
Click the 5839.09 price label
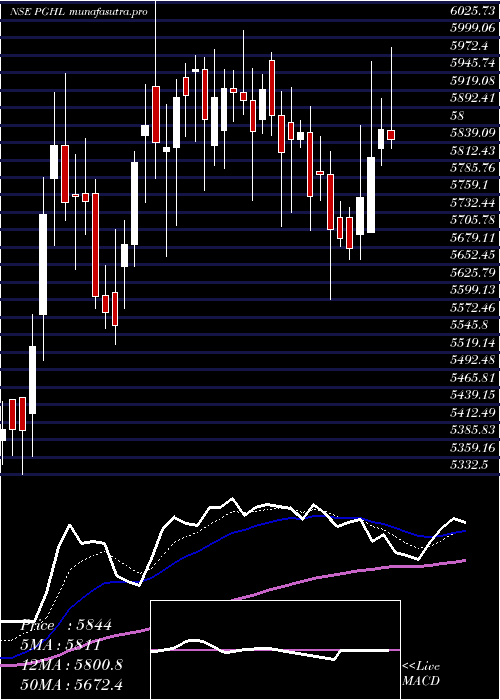tap(472, 133)
